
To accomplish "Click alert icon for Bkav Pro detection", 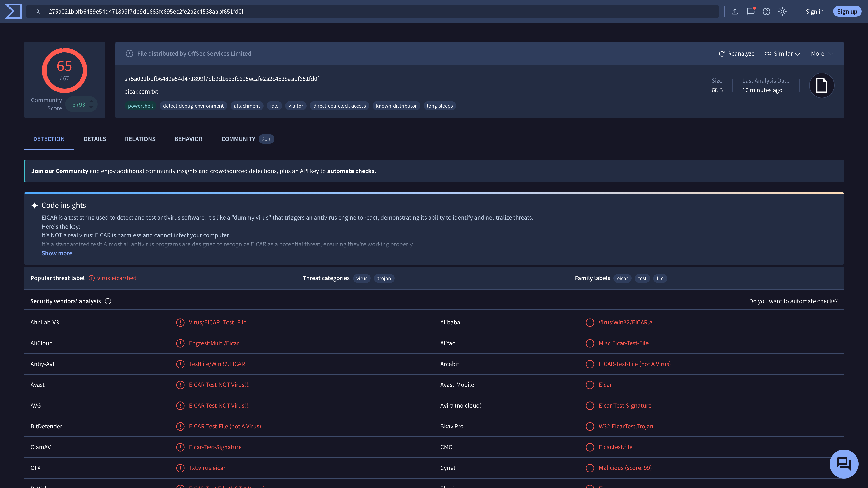I will coord(590,426).
